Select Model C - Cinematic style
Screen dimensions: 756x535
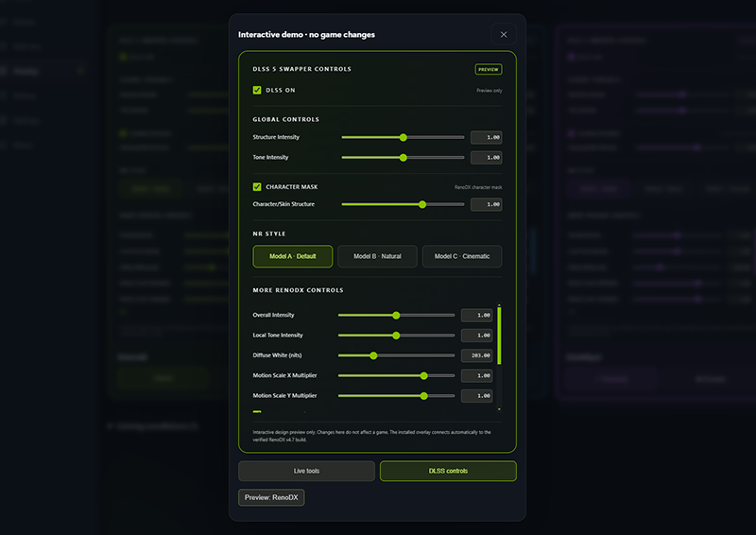462,256
